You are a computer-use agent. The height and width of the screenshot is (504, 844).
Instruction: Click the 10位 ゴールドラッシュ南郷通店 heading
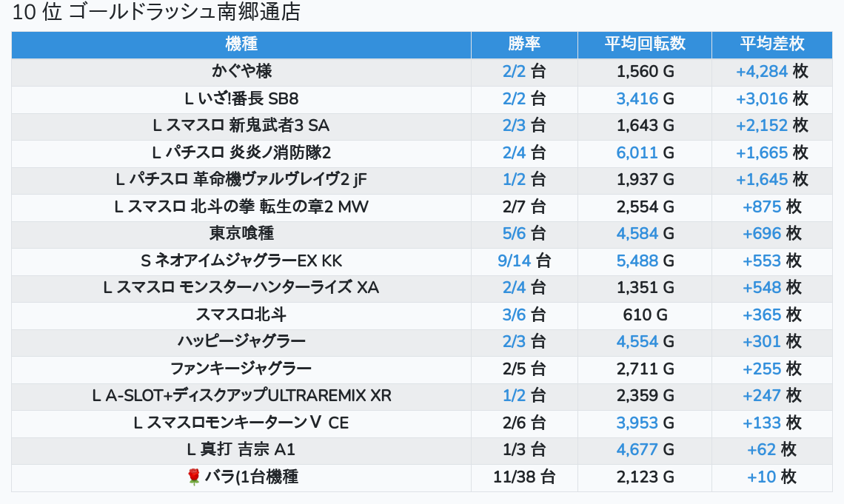pos(157,13)
